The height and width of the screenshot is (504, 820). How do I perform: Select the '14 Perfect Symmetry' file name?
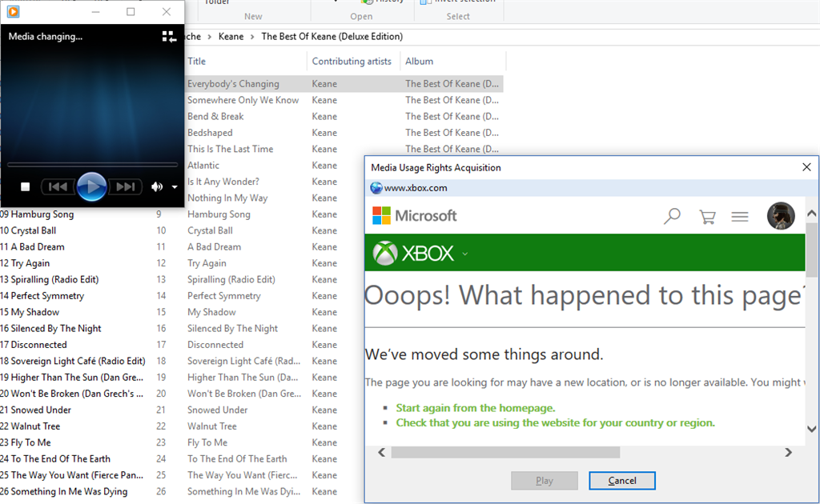(x=42, y=296)
